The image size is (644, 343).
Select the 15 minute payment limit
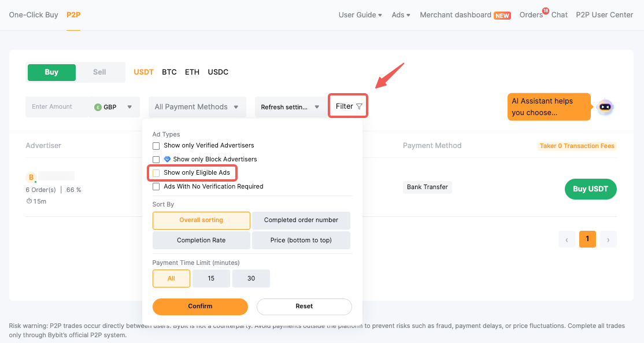[211, 278]
